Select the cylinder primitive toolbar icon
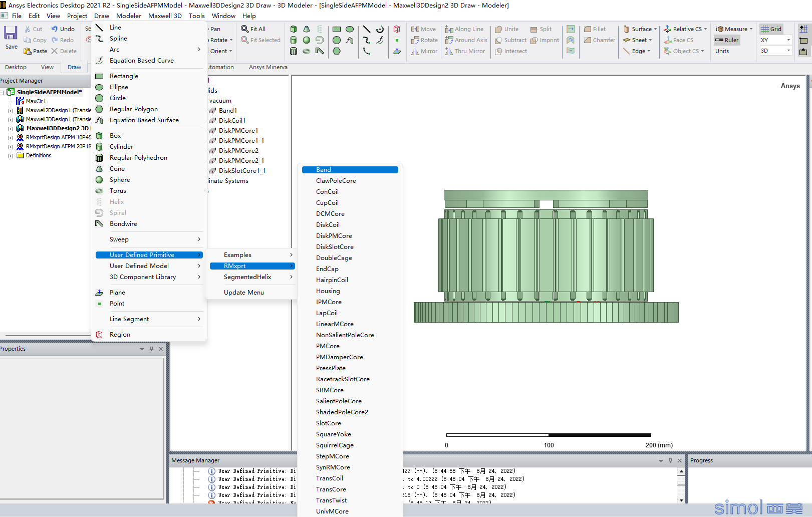This screenshot has width=812, height=517. (294, 40)
